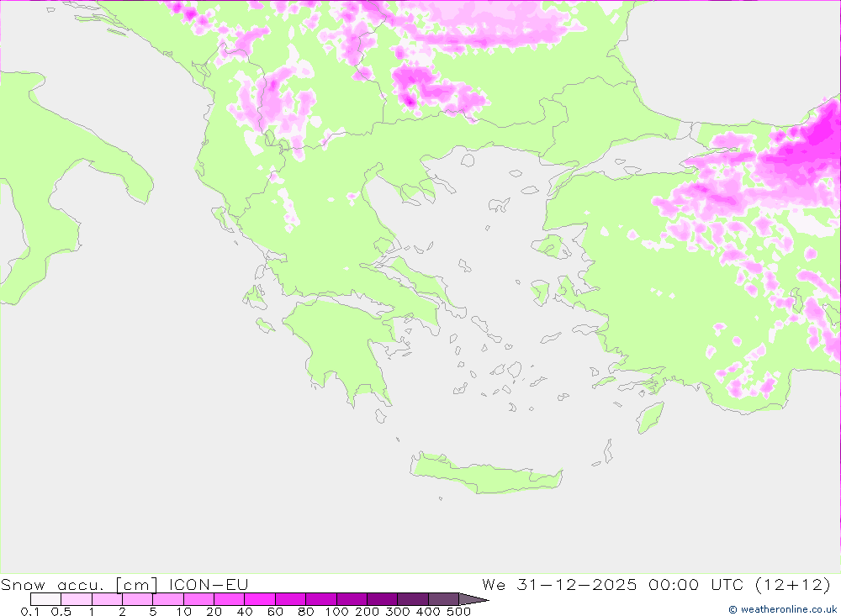Screen dimensions: 841x616
Task: Click the legend label "5"
Action: click(x=153, y=611)
